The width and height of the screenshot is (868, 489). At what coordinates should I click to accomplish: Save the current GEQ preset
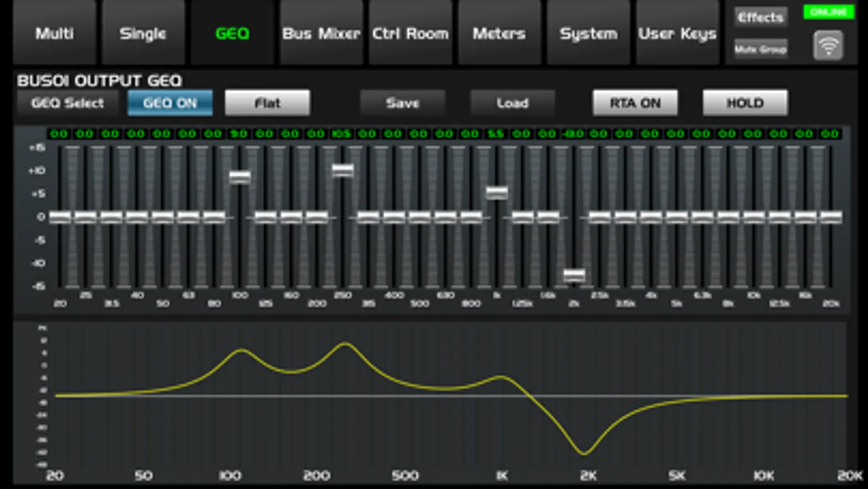(402, 103)
